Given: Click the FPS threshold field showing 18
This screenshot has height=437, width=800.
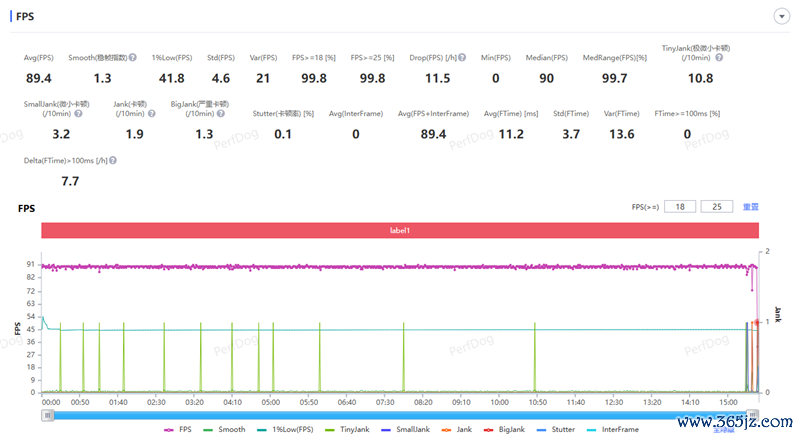Looking at the screenshot, I should 680,207.
